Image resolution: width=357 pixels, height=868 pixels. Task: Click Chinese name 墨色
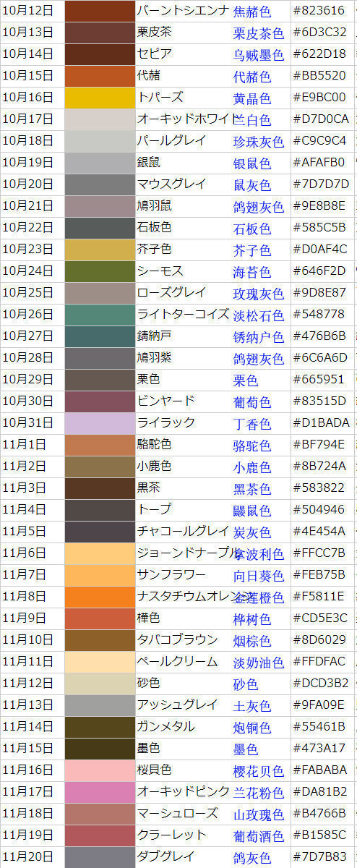click(x=246, y=749)
